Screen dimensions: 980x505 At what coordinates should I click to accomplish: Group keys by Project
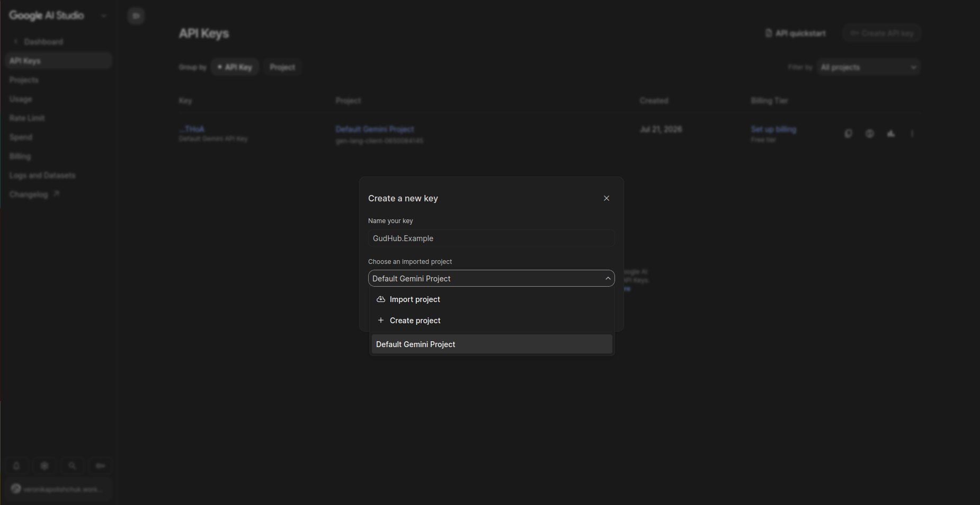282,67
